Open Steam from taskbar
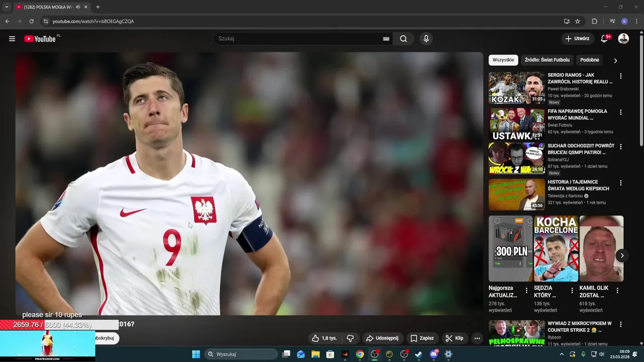Image resolution: width=644 pixels, height=362 pixels. [419, 354]
